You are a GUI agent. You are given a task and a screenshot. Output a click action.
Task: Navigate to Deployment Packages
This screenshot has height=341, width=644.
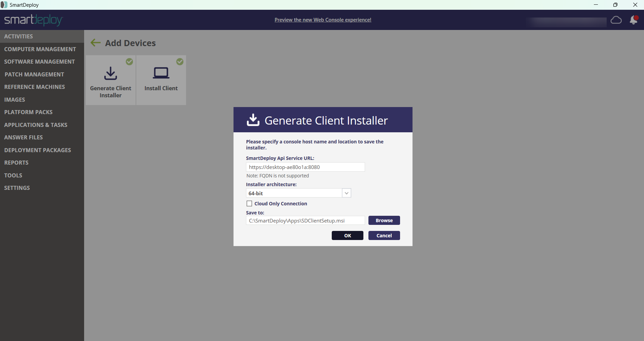click(x=38, y=150)
